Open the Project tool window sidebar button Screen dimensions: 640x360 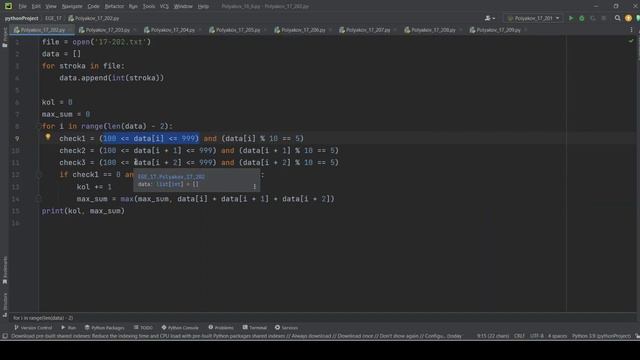4,38
